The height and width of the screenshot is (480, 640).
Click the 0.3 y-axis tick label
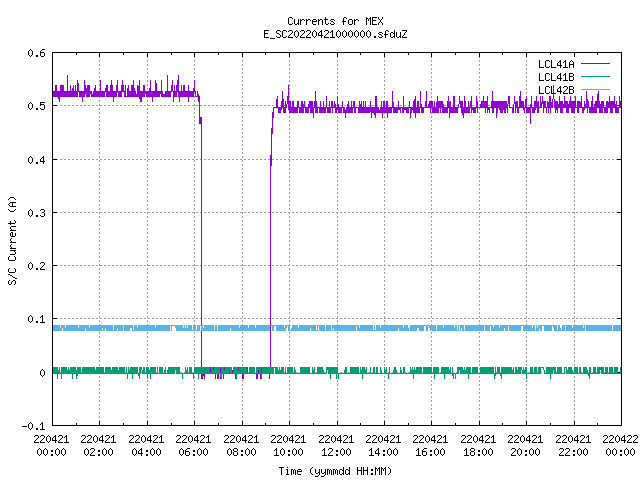coord(36,213)
